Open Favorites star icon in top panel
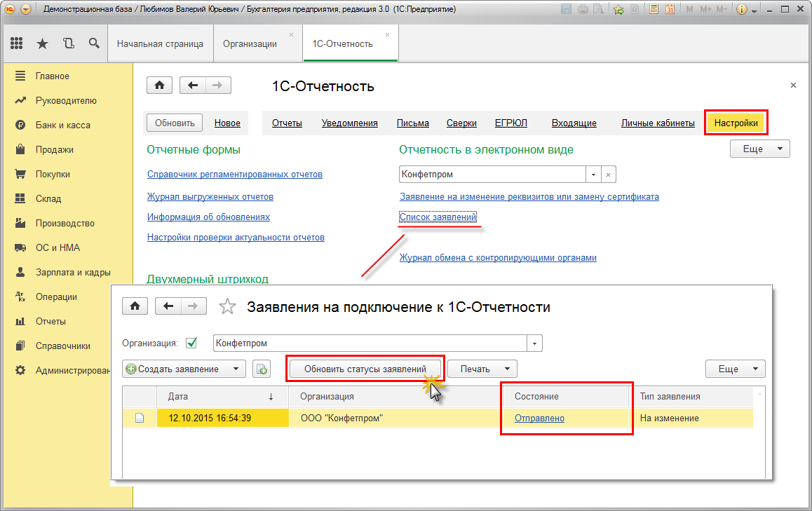The image size is (812, 511). [x=43, y=43]
